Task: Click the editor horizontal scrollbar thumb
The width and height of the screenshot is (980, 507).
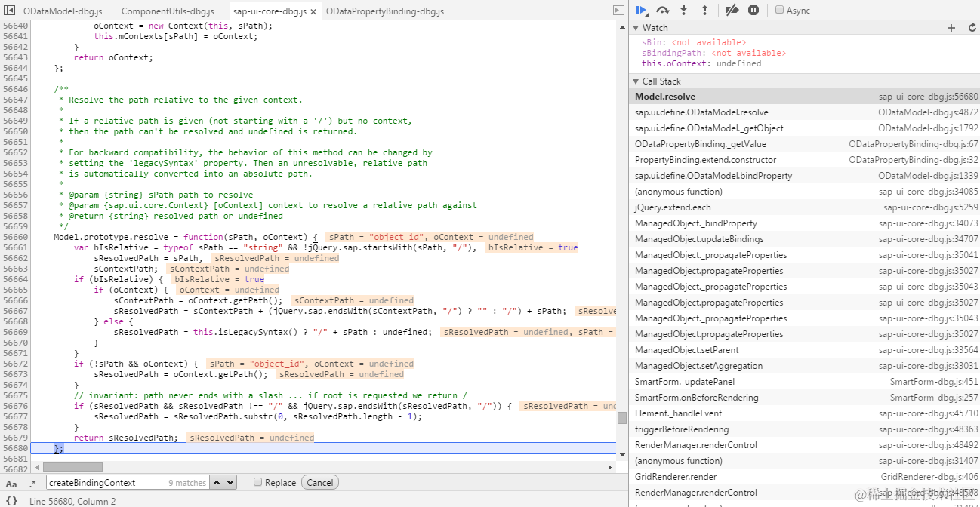Action: coord(73,467)
